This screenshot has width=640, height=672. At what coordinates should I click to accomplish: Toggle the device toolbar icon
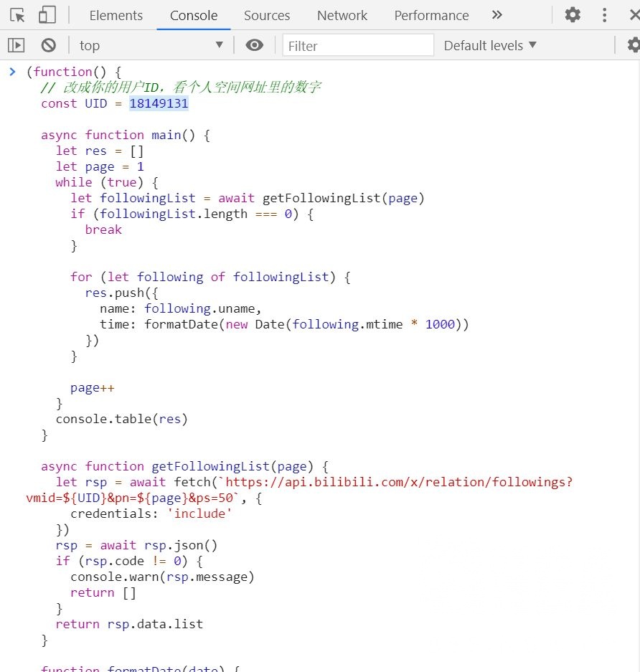click(x=47, y=15)
